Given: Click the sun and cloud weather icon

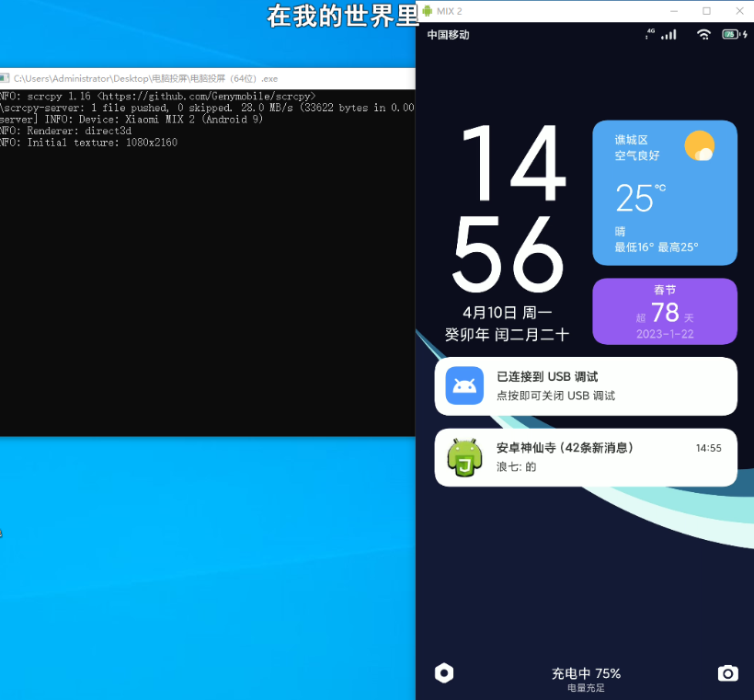Looking at the screenshot, I should pos(700,146).
